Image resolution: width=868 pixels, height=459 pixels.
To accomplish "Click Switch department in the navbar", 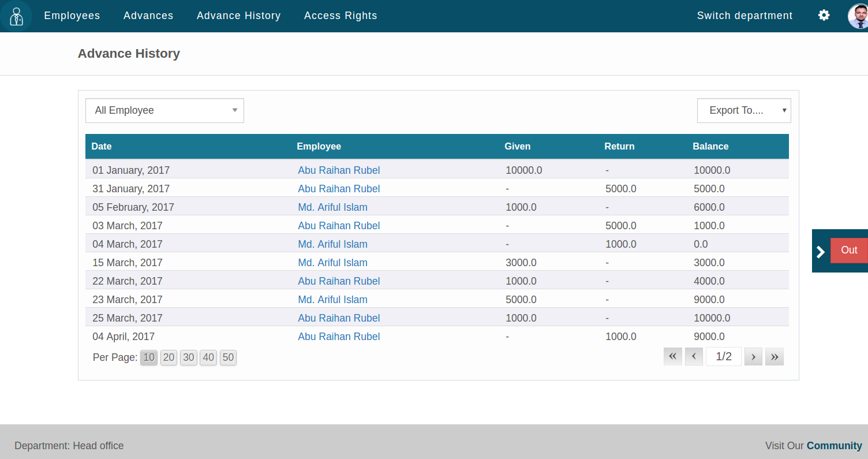I will 744,16.
